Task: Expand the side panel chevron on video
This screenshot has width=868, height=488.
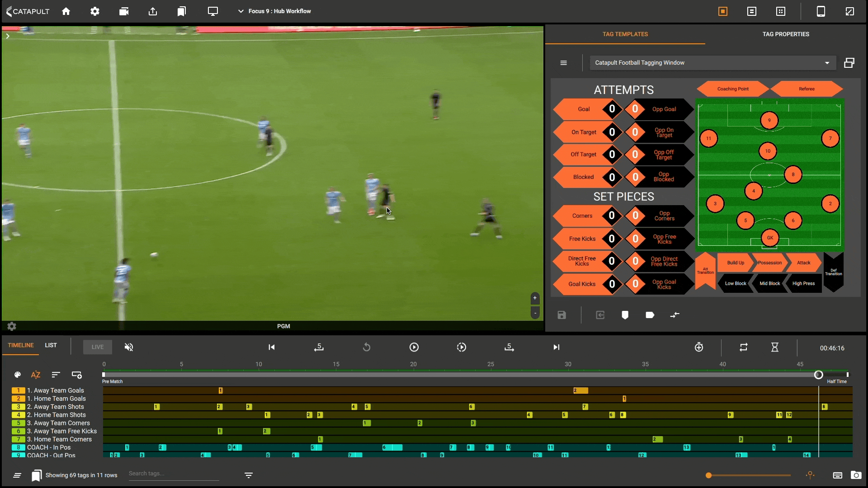Action: pyautogui.click(x=8, y=36)
